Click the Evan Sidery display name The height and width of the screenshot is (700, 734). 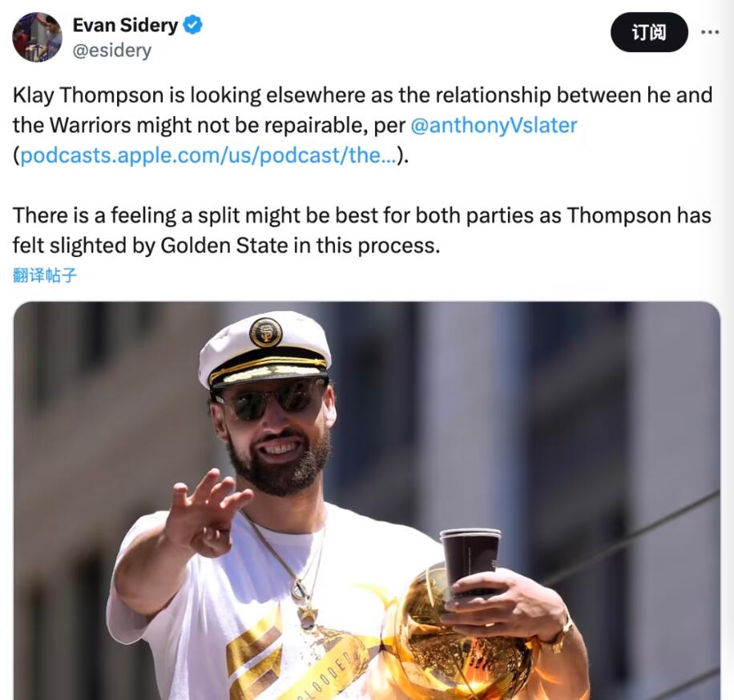coord(125,26)
